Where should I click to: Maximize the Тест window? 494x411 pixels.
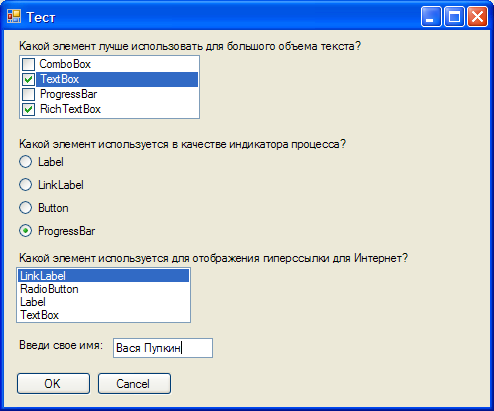pyautogui.click(x=454, y=17)
